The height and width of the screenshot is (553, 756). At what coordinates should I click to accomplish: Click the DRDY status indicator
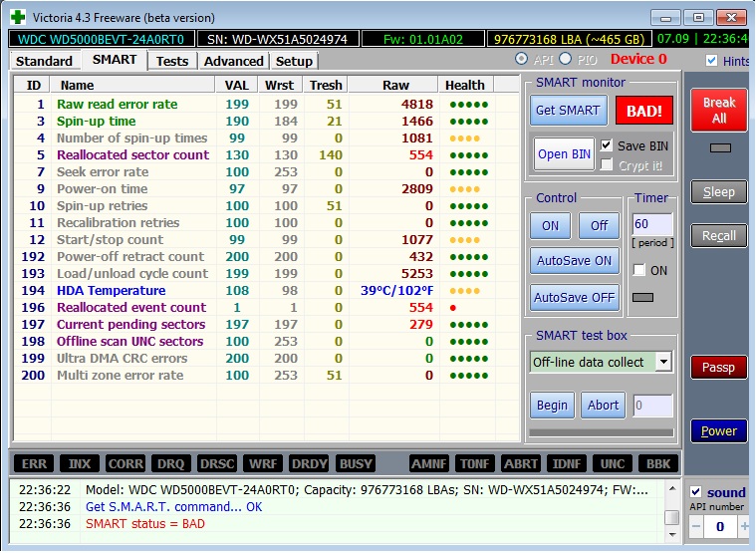[308, 463]
